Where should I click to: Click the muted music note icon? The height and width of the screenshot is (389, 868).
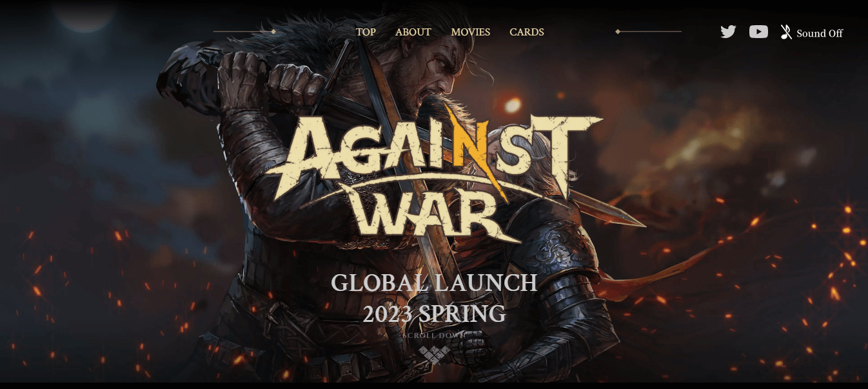click(786, 32)
